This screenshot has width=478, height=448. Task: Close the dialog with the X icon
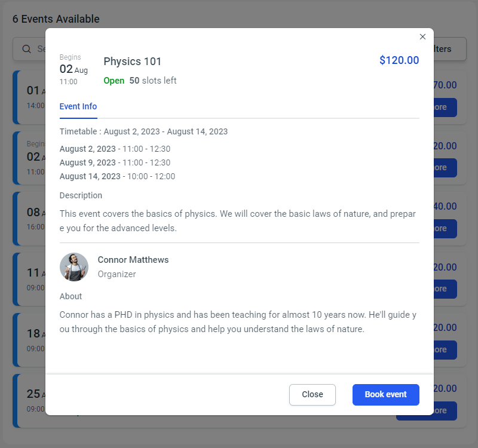click(422, 37)
